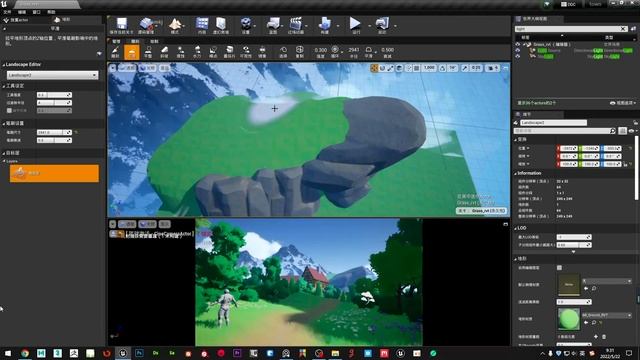
Task: Open the Settings toolbar button
Action: point(246,26)
